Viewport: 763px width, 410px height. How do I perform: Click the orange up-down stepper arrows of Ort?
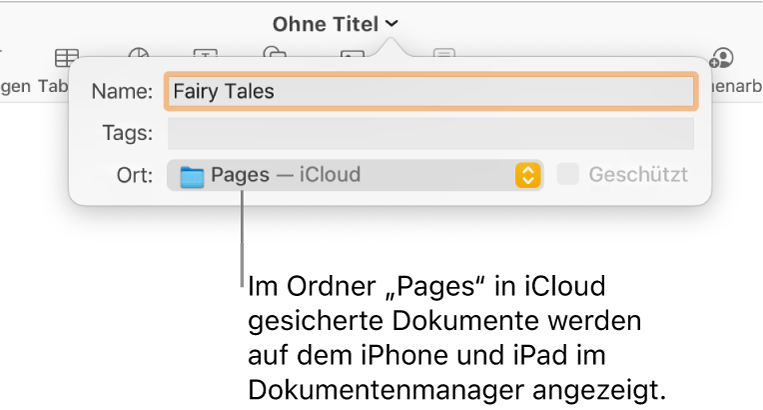[x=528, y=175]
